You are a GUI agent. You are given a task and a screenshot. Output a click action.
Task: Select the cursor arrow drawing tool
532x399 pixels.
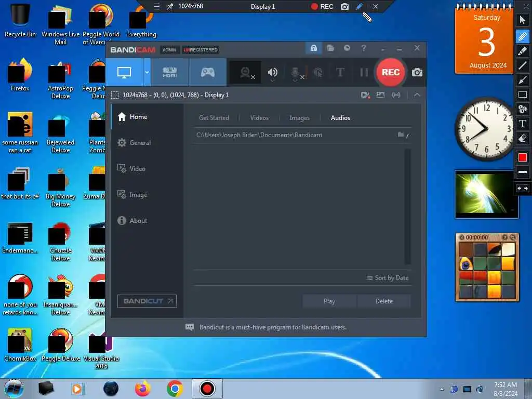pos(523,20)
